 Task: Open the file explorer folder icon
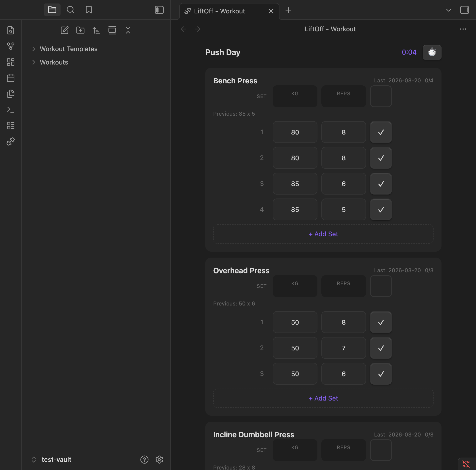(x=52, y=10)
